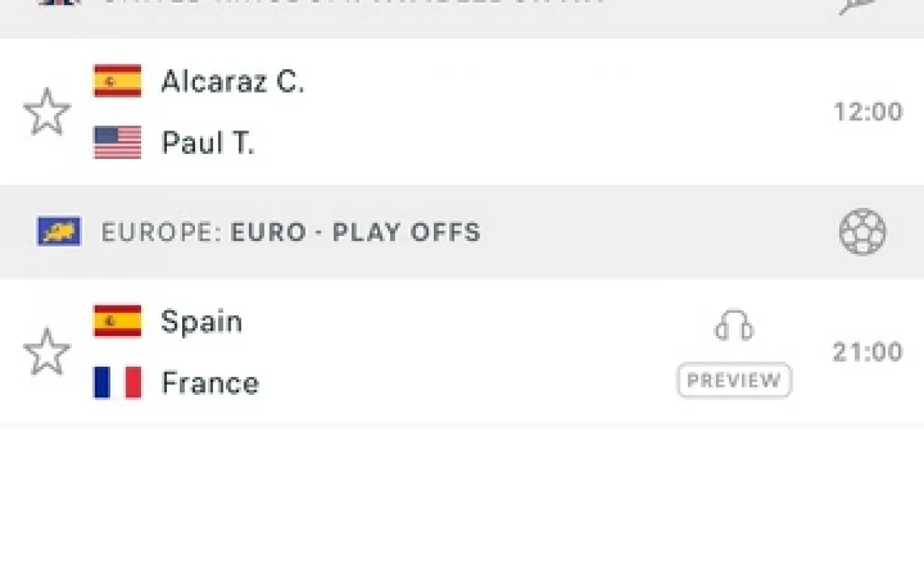This screenshot has height=577, width=924.
Task: Click the 21:00 kickoff time
Action: coord(868,352)
